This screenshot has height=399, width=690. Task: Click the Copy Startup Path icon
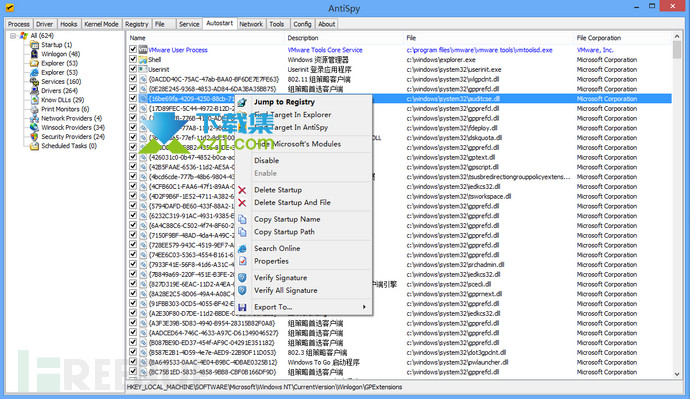click(242, 232)
